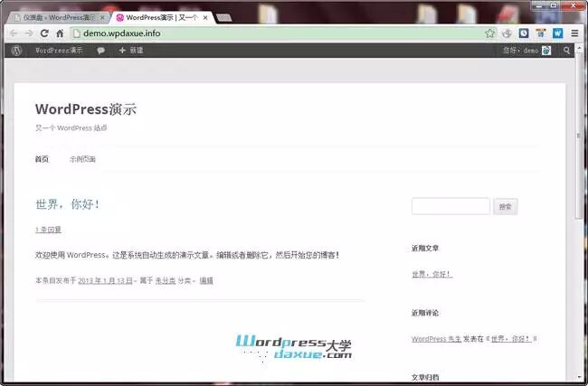The width and height of the screenshot is (588, 386).
Task: Click the scrollbar down arrow
Action: [579, 377]
